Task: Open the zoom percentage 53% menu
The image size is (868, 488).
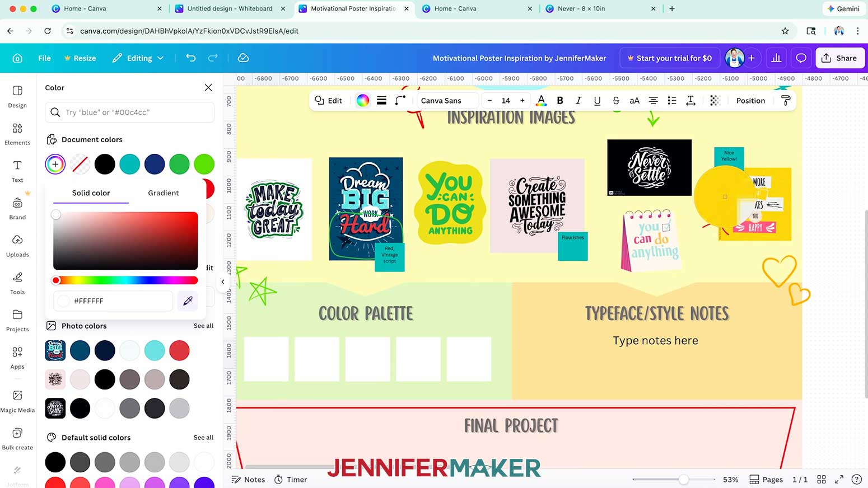Action: coord(730,480)
